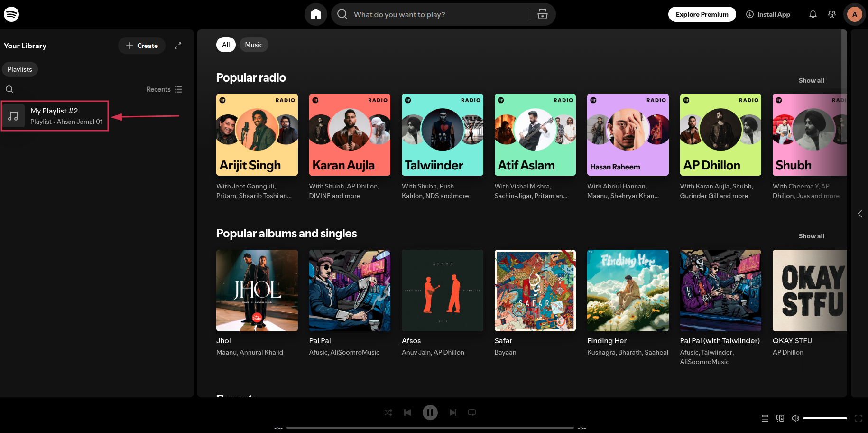Click the search magnifier icon in top bar

click(x=342, y=14)
